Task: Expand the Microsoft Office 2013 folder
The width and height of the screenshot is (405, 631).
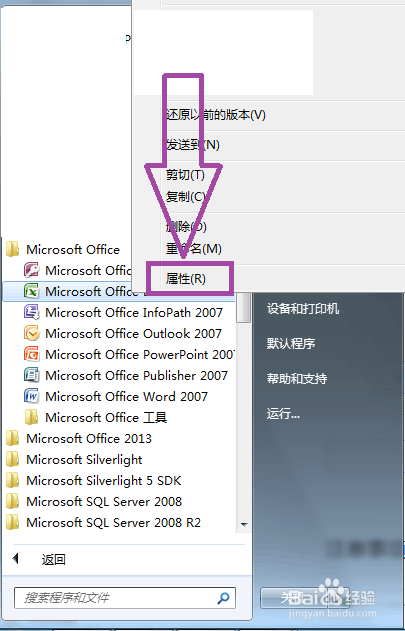Action: point(79,438)
